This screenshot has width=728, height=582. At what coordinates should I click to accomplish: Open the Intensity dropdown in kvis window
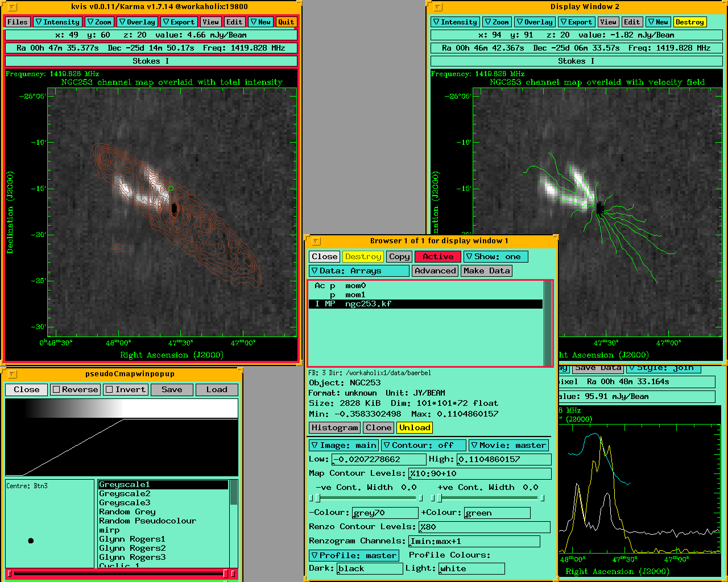[x=57, y=22]
